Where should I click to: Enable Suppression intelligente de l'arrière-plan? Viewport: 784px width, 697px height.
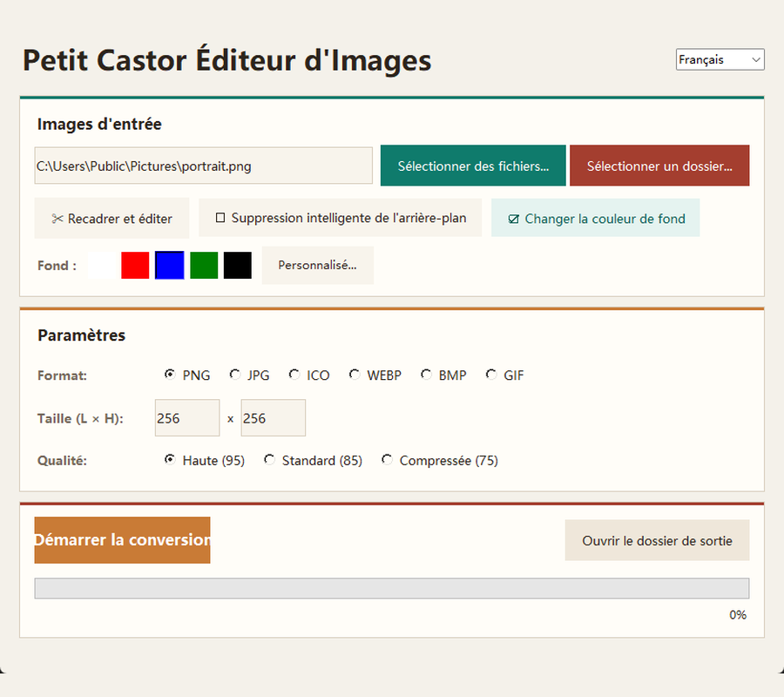coord(341,218)
